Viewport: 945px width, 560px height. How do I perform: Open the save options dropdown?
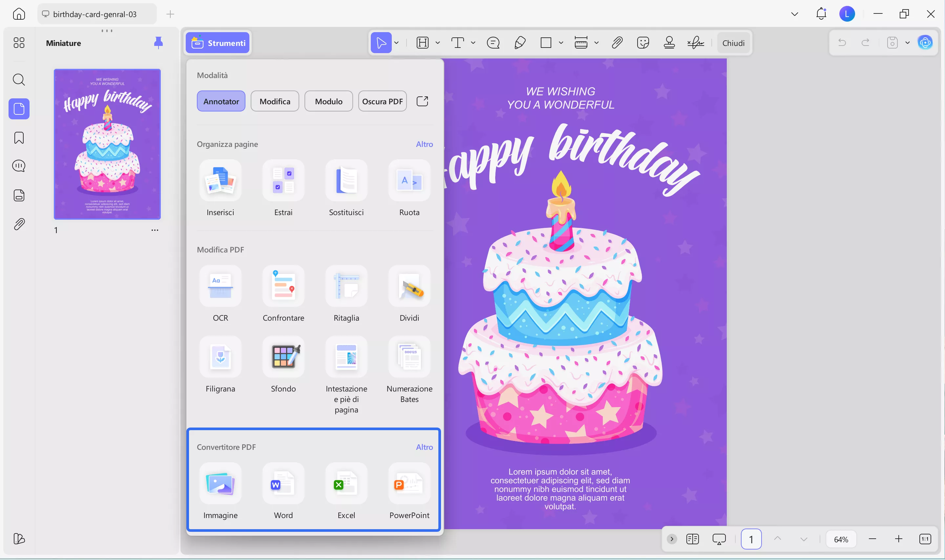[908, 43]
